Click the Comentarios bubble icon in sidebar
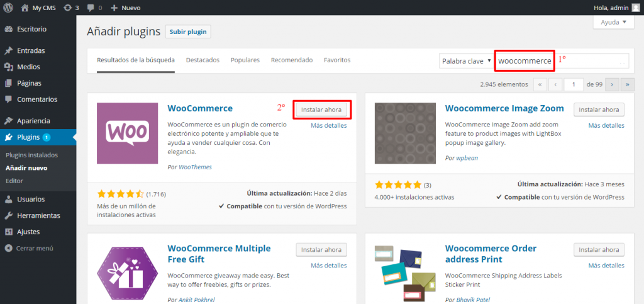Image resolution: width=644 pixels, height=304 pixels. tap(8, 100)
